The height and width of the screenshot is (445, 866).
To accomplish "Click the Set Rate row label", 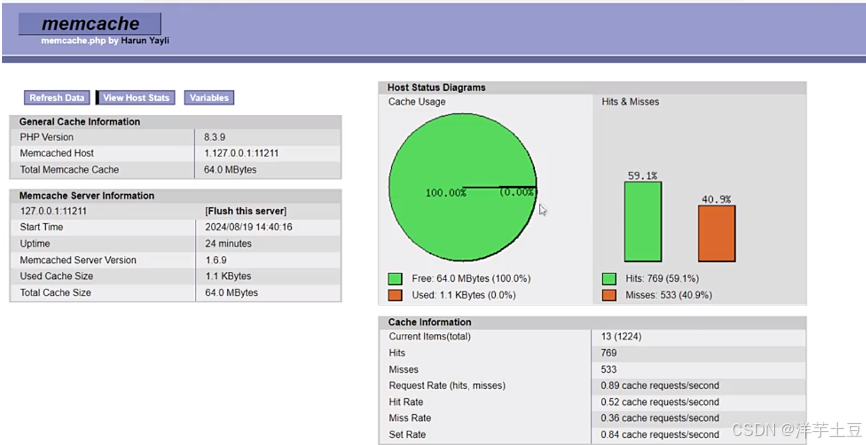I will pos(407,435).
